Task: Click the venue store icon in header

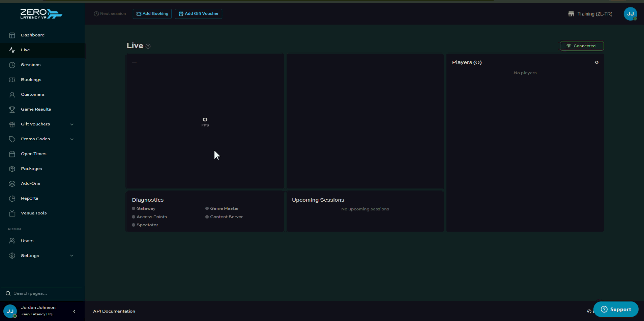Action: tap(571, 14)
